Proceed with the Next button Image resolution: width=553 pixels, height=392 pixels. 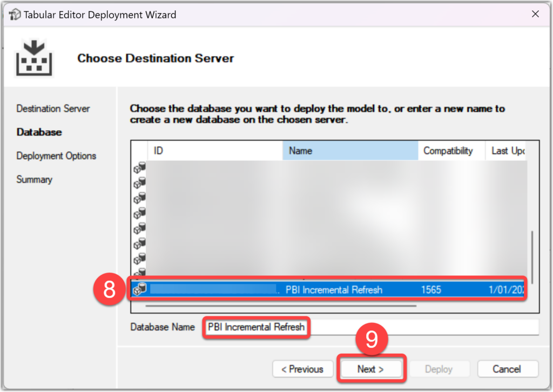(x=371, y=369)
